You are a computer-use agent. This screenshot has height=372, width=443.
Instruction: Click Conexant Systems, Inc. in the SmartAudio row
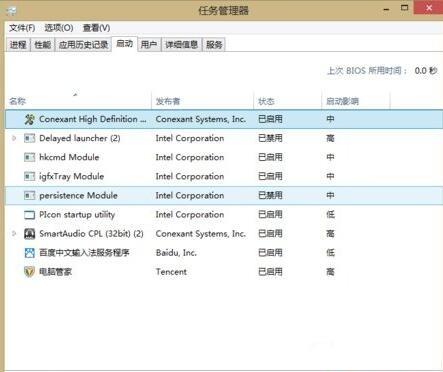[200, 234]
